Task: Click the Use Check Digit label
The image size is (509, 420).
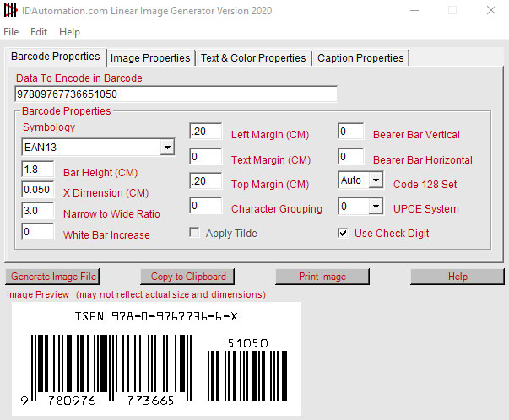Action: (x=392, y=233)
